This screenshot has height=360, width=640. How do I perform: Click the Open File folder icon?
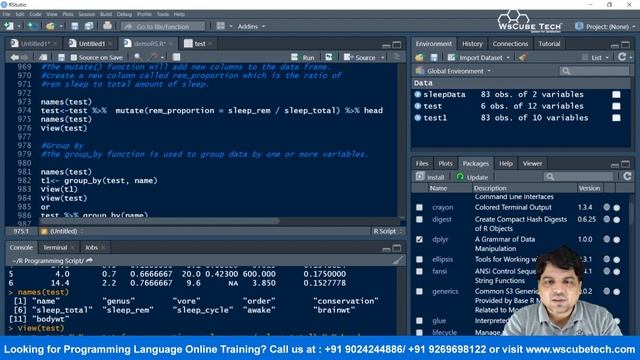(x=50, y=26)
